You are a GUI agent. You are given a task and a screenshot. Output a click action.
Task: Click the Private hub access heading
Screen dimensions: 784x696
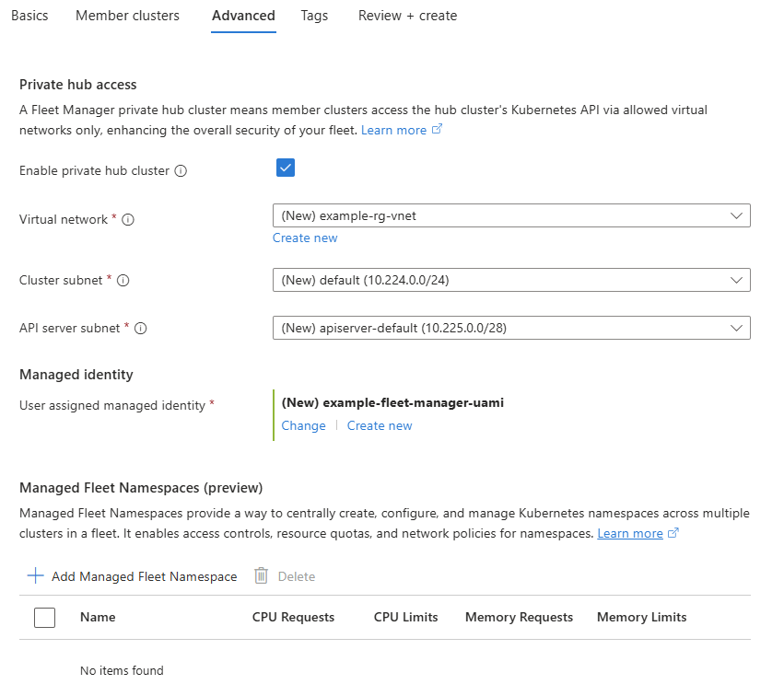tap(78, 85)
